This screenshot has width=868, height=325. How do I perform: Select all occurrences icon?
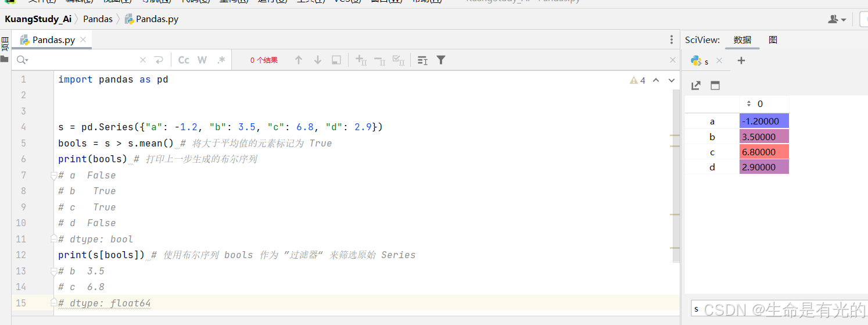399,60
